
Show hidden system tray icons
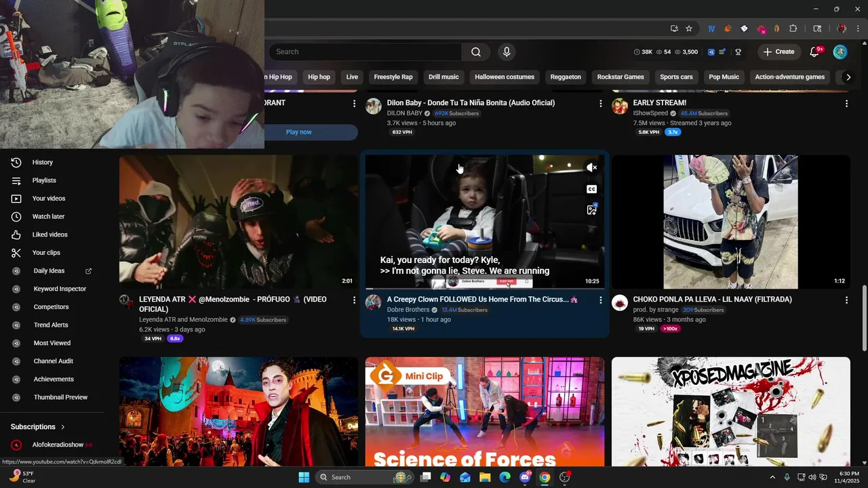(772, 477)
